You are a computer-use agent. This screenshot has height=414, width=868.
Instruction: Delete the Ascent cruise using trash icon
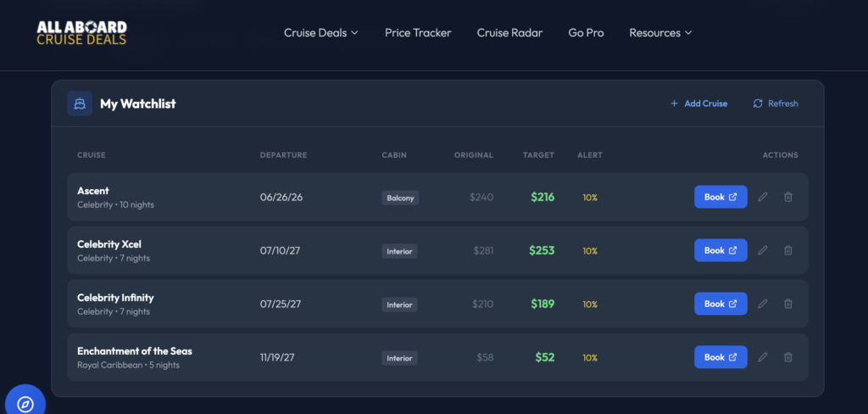click(x=788, y=197)
